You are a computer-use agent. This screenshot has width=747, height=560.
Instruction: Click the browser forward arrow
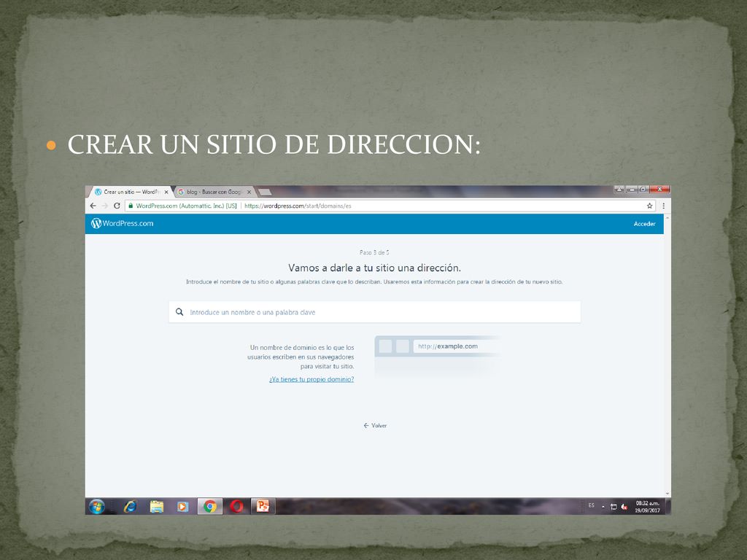[105, 206]
